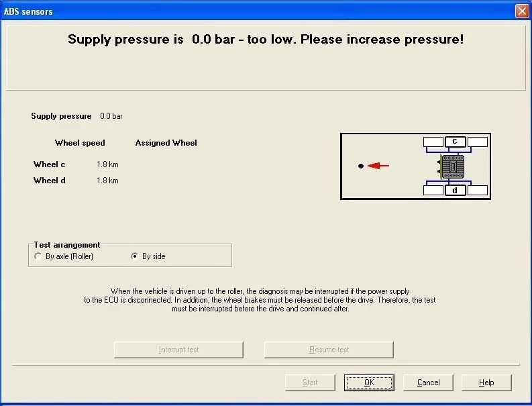Open Help for ABS sensors
532x406 pixels.
coord(486,383)
